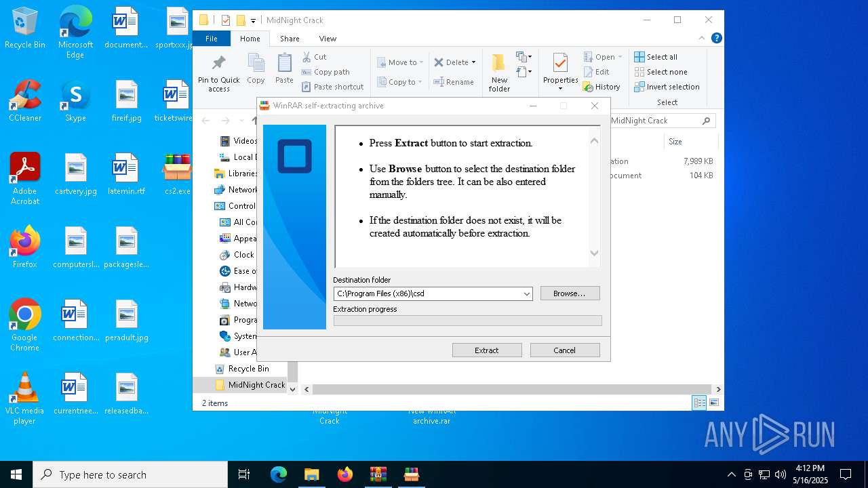Open file History
The height and width of the screenshot is (488, 868).
(x=601, y=87)
